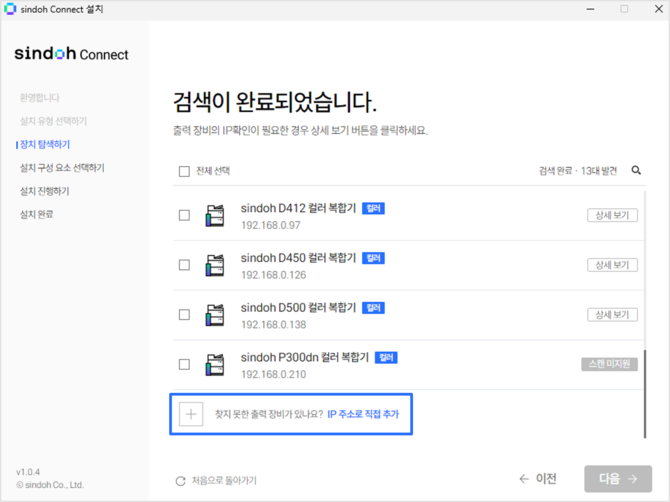Click the plus icon to add device

(x=191, y=414)
